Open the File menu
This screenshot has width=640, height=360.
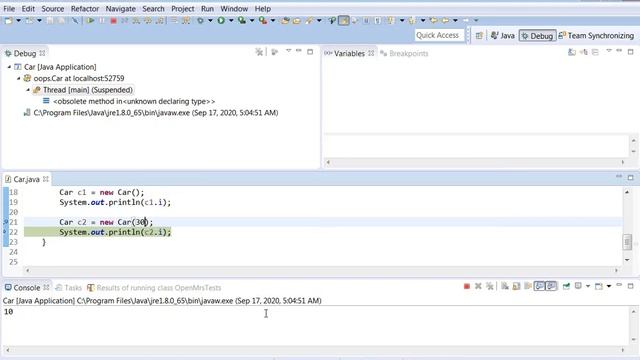[x=9, y=9]
